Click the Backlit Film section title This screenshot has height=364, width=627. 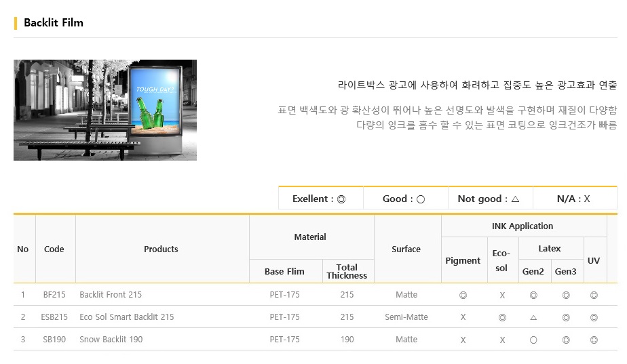coord(54,23)
